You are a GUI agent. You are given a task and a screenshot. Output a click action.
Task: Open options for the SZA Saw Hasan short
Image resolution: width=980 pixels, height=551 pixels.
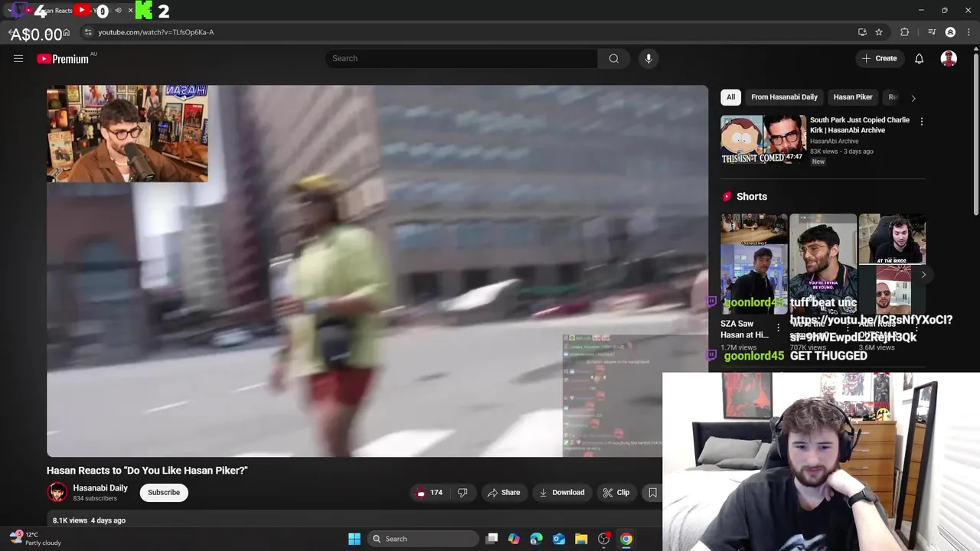779,328
